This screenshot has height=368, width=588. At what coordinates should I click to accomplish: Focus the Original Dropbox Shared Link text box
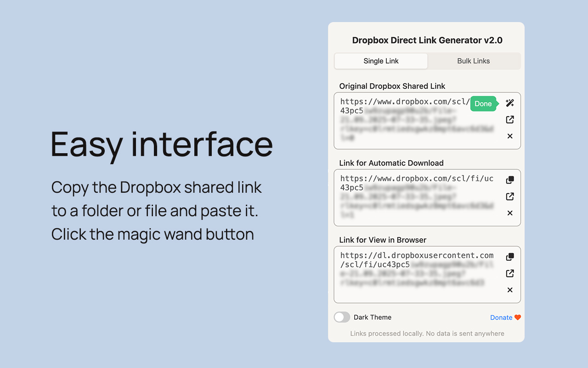coord(427,121)
